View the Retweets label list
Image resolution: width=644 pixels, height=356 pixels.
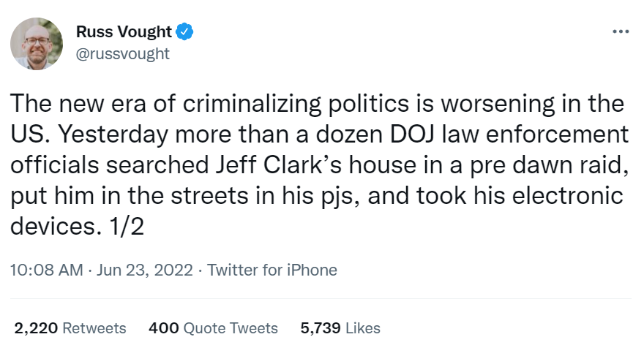click(94, 328)
